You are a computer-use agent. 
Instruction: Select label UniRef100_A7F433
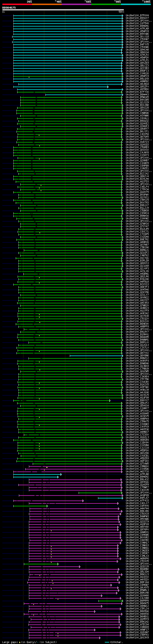point(137,500)
